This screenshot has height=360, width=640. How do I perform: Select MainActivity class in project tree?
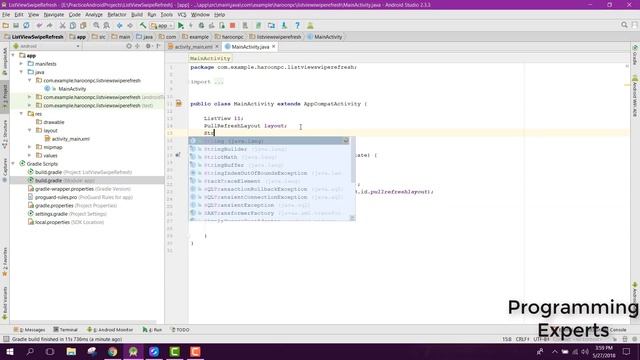click(x=72, y=89)
